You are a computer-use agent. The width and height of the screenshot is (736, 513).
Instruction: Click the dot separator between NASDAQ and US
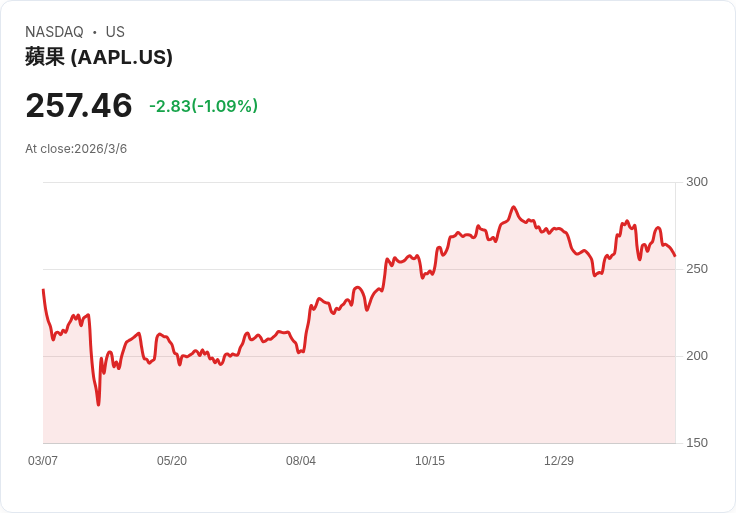tap(95, 32)
